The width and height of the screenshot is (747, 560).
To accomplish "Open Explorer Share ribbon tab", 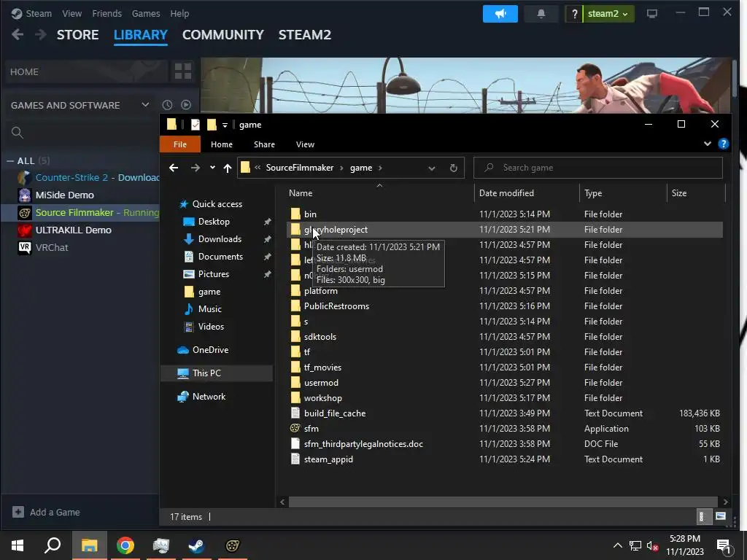I will point(264,144).
